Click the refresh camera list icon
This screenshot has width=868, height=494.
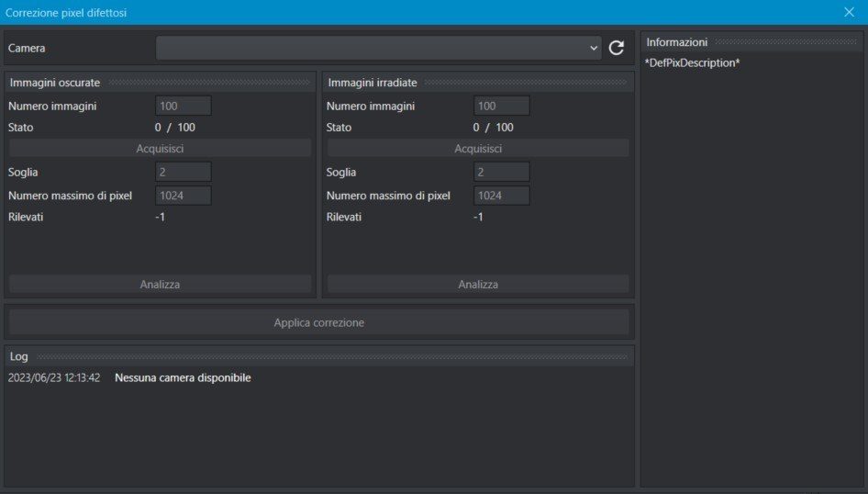point(616,48)
